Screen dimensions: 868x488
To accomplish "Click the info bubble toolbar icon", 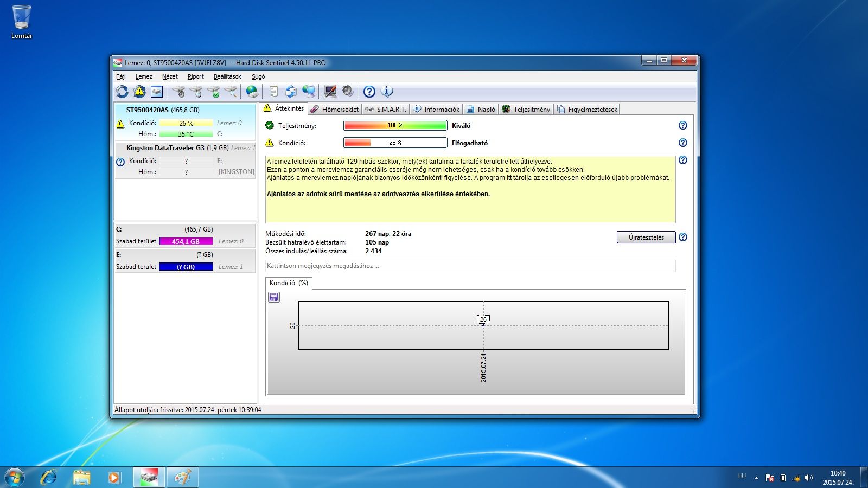I will coord(387,92).
